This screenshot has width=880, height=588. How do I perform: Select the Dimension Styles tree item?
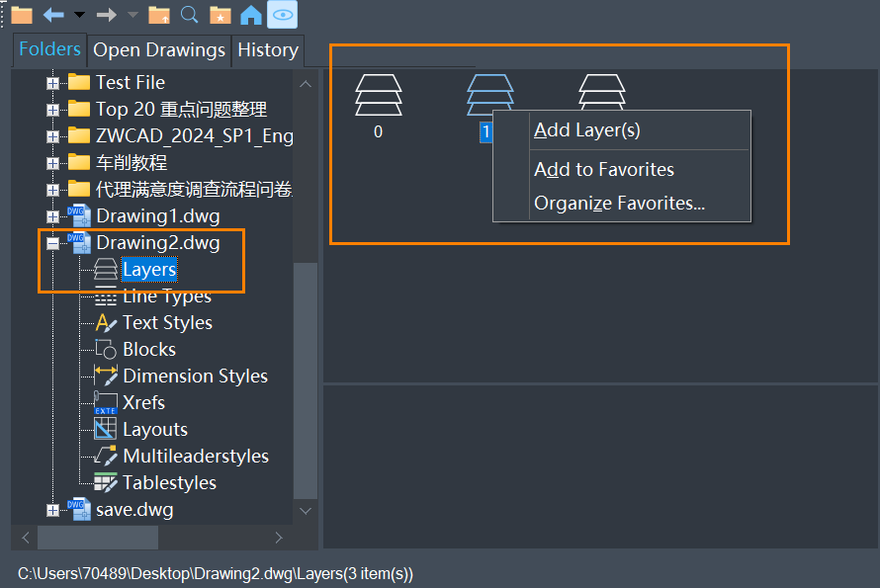coord(196,377)
